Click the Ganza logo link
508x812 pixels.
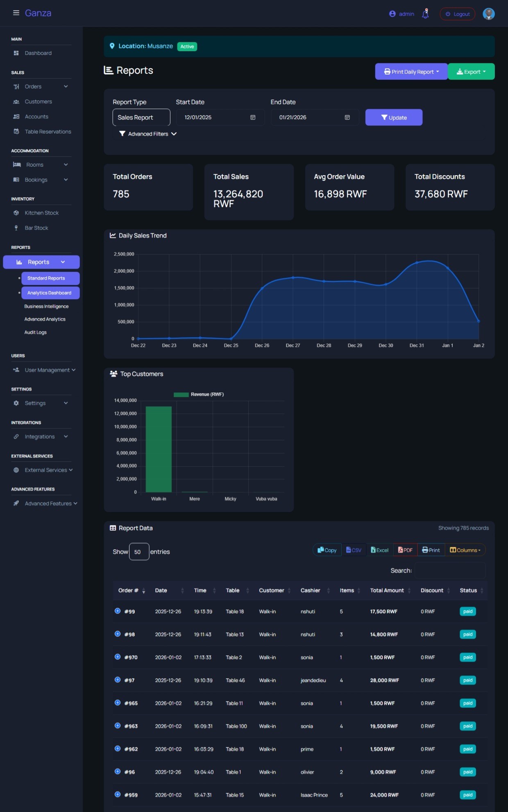(x=38, y=13)
